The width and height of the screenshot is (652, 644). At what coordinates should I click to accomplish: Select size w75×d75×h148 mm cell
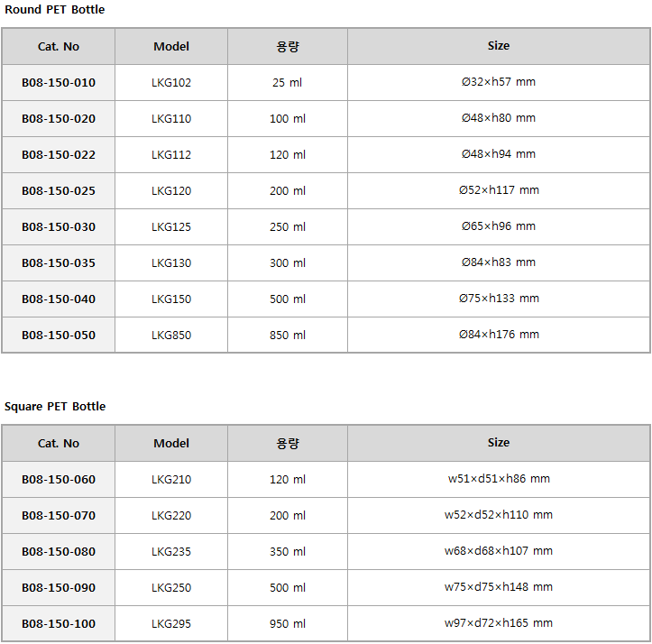coord(499,587)
